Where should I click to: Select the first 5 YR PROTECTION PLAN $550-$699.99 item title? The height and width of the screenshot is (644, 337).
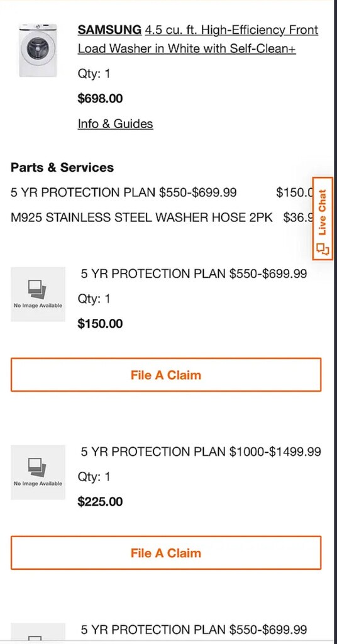pyautogui.click(x=194, y=274)
